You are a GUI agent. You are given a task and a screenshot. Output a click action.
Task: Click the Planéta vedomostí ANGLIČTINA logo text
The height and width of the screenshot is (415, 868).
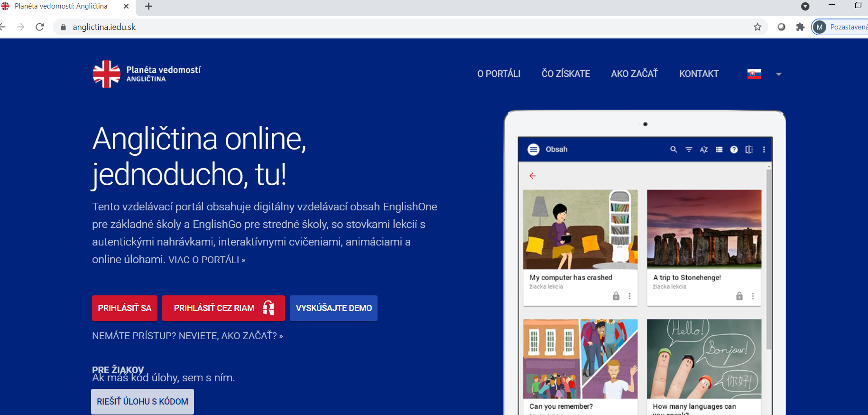(x=163, y=74)
